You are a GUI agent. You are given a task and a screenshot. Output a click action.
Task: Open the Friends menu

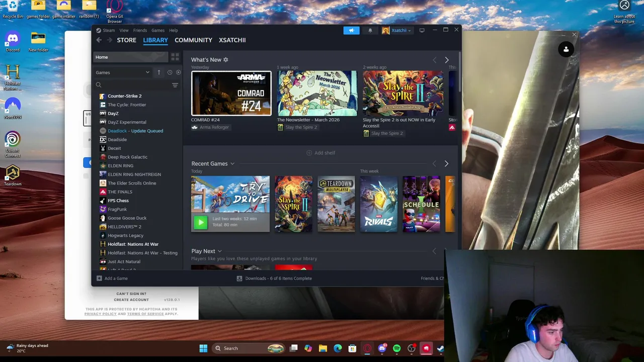coord(140,30)
